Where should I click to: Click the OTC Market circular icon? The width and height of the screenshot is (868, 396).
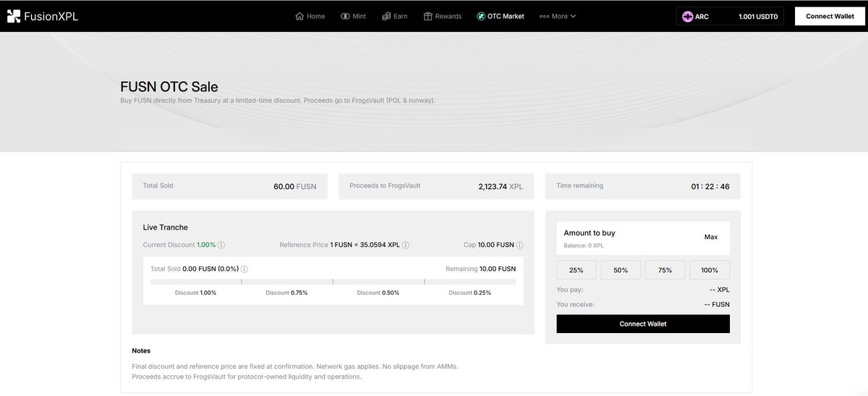point(481,16)
